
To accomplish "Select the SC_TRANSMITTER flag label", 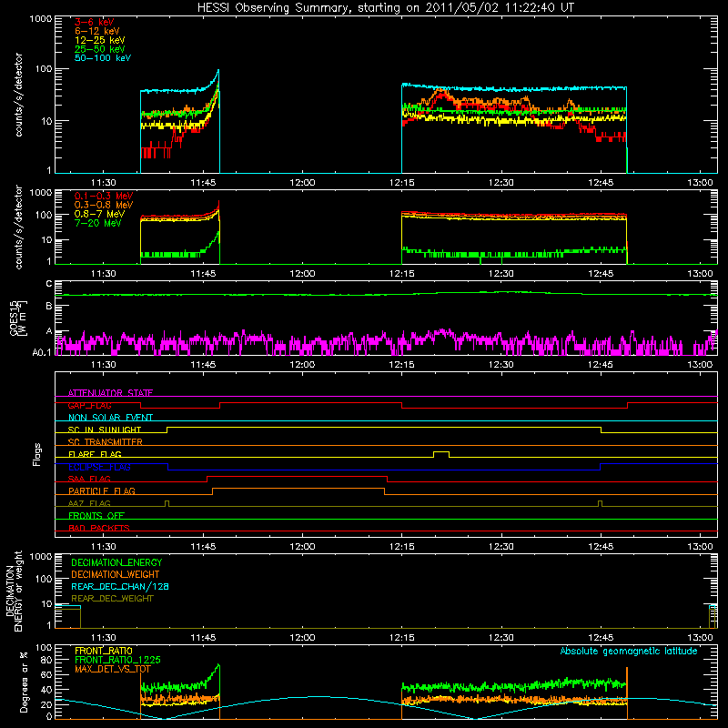I will click(105, 442).
